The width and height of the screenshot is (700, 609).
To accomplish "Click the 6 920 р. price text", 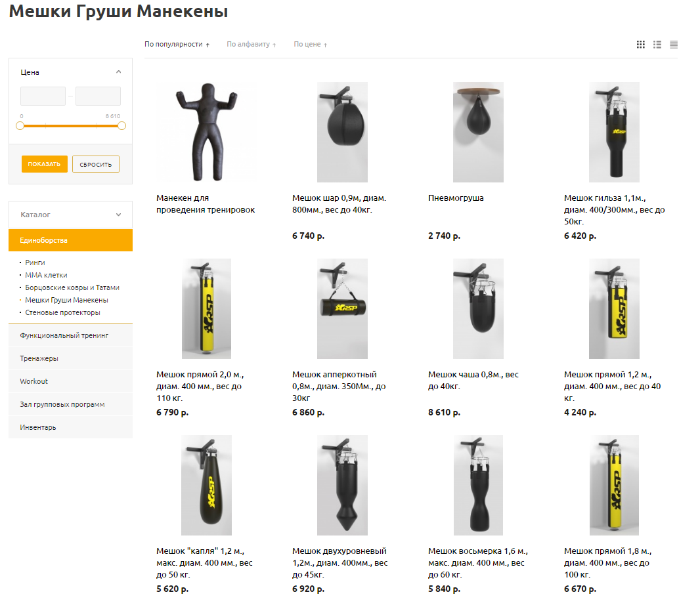I will (308, 589).
